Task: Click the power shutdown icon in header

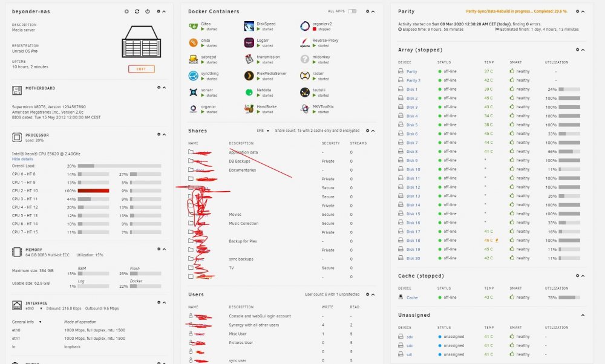Action: 148,11
